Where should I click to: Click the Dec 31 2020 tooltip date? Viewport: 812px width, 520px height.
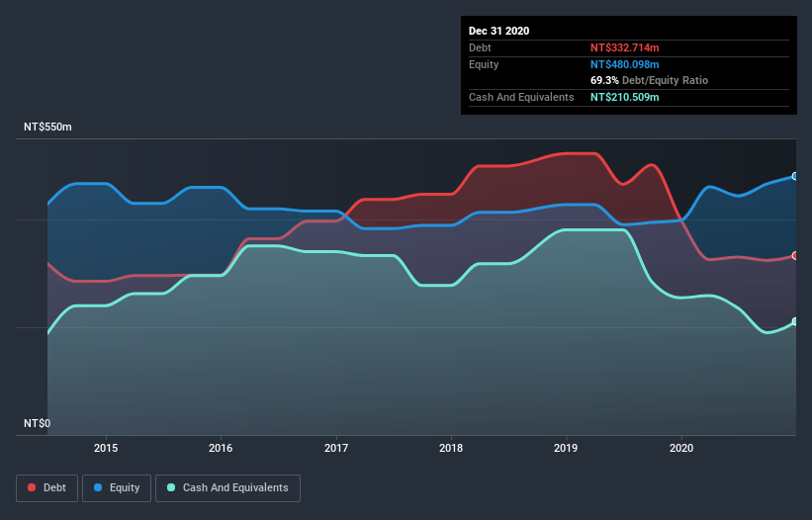point(498,31)
